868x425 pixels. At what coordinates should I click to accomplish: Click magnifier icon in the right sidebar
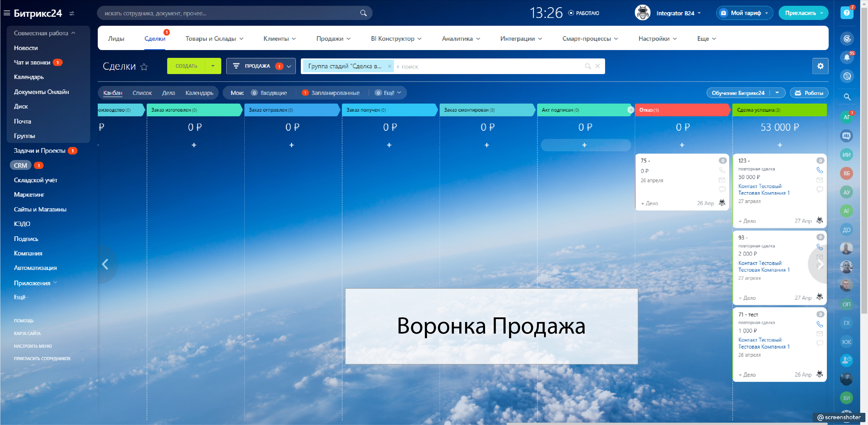(x=846, y=97)
